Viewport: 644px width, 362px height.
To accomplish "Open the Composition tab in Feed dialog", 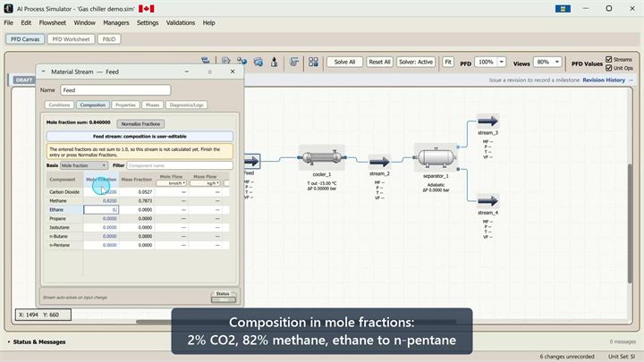I will click(x=93, y=105).
